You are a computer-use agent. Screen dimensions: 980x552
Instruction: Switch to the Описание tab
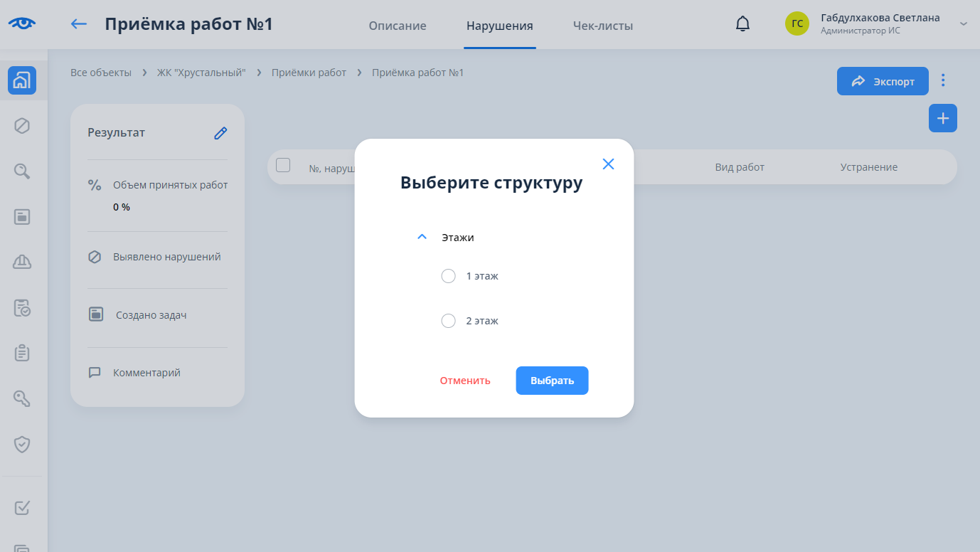pos(397,26)
